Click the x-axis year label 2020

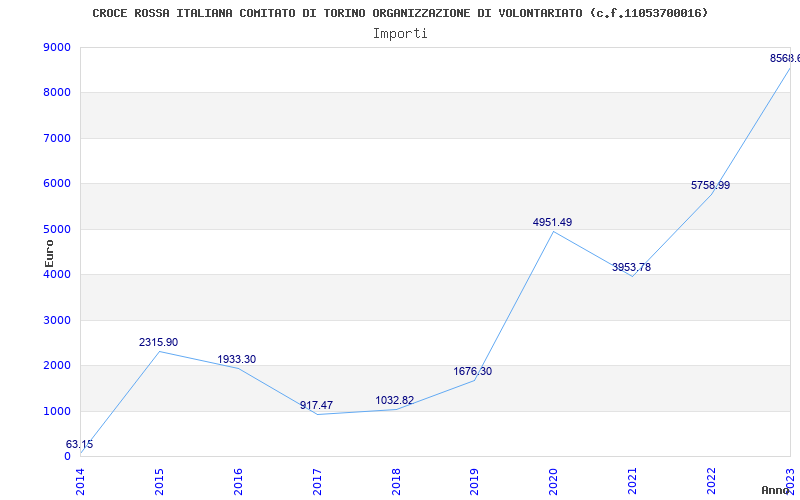point(554,482)
